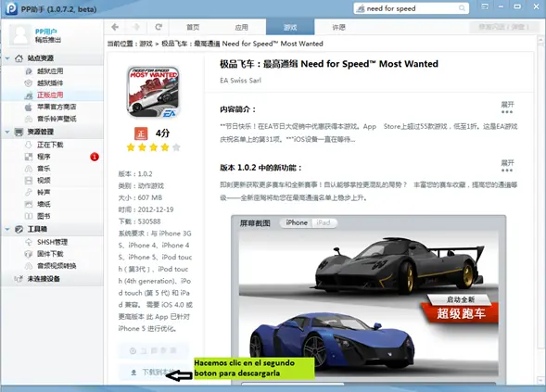Viewport: 546px width, 392px height.
Task: Click the forward navigation arrow
Action: (136, 27)
